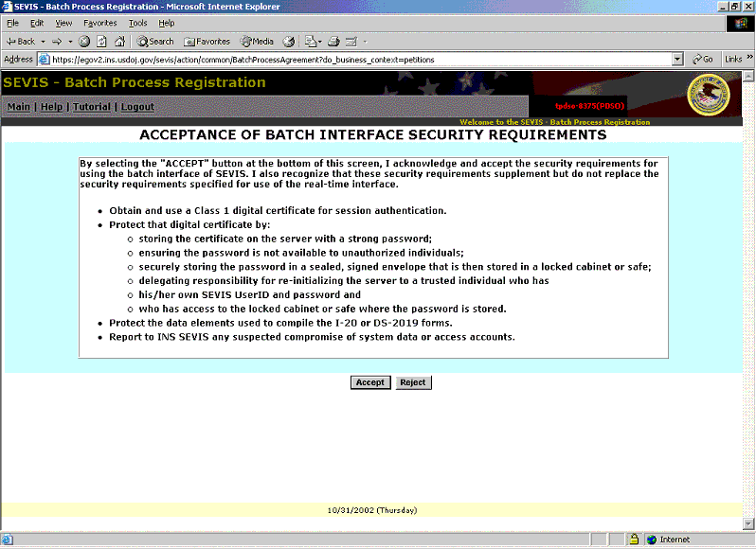Click the Logout link

click(137, 106)
